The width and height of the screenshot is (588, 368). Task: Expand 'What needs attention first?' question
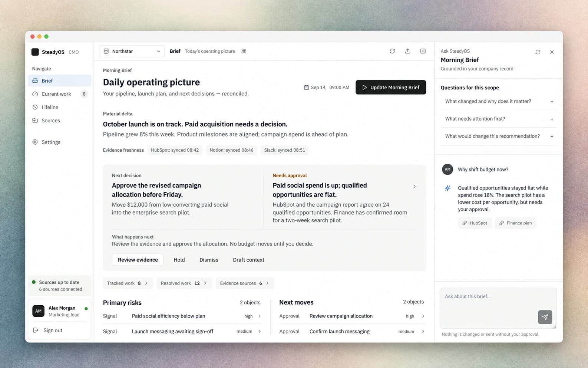(x=499, y=119)
